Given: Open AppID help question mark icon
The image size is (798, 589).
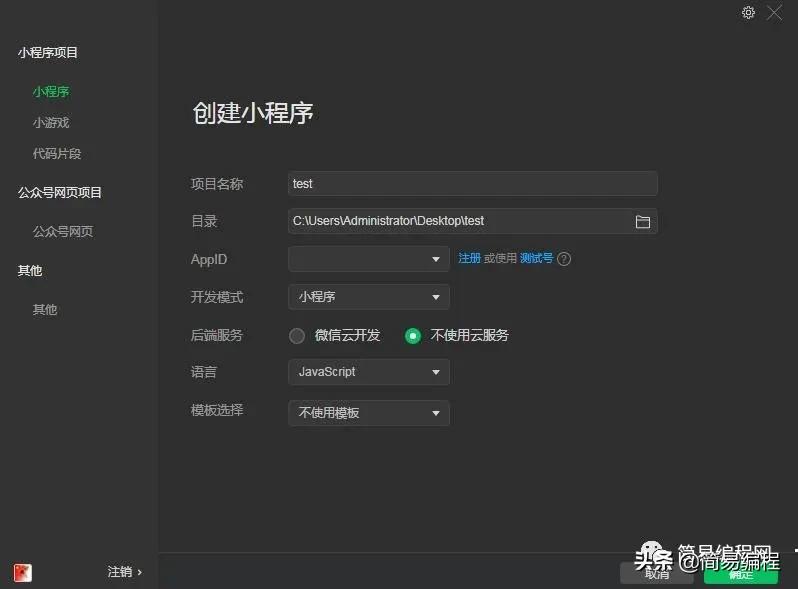Looking at the screenshot, I should (x=564, y=259).
